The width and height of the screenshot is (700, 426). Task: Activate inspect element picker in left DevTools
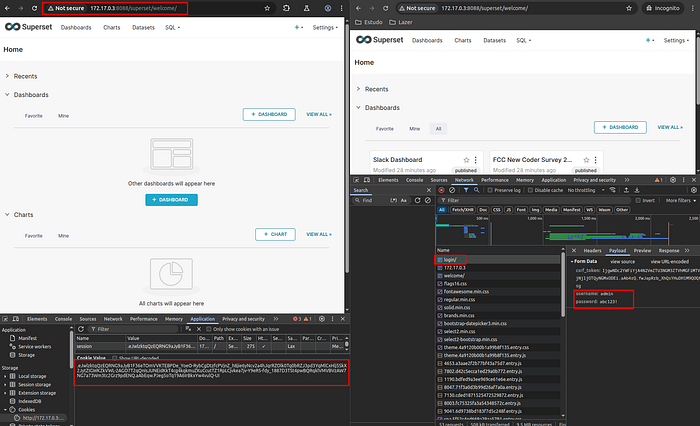pos(5,319)
